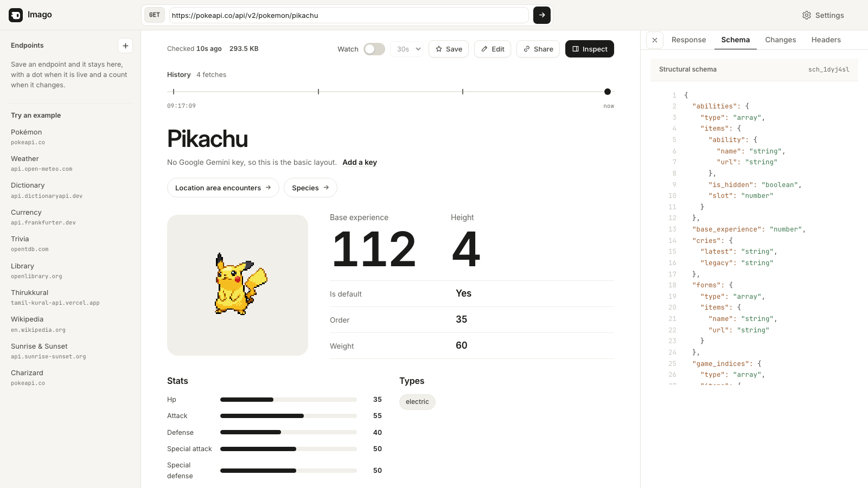Load the Wikipedia example endpoint
Viewport: 868px width, 488px height.
point(71,324)
